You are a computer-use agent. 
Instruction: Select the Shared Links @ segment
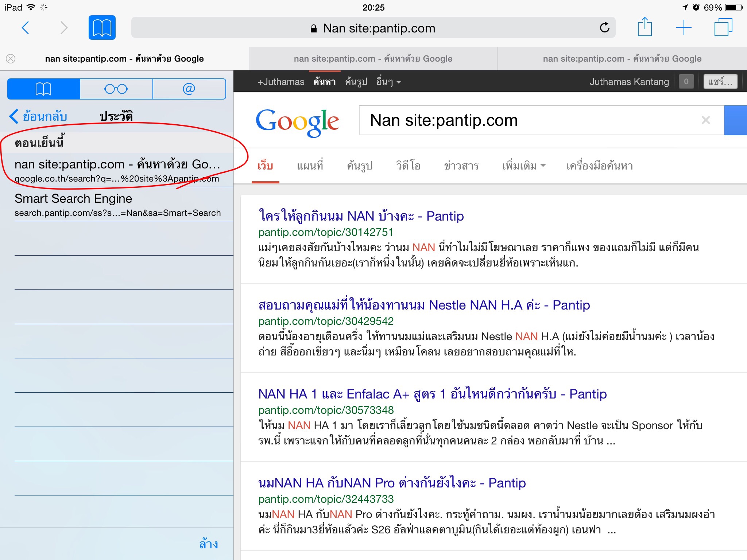tap(189, 89)
